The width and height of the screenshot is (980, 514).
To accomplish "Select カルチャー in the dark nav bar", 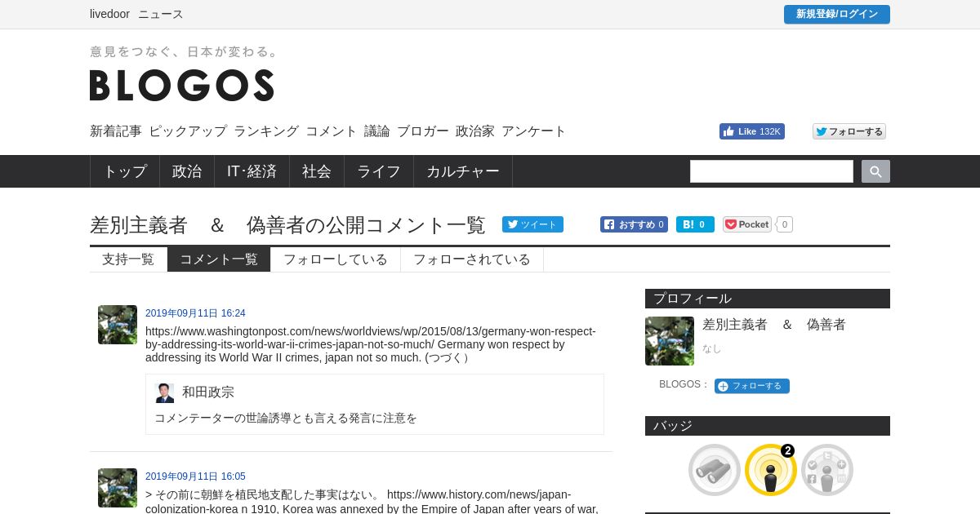I will 463,171.
